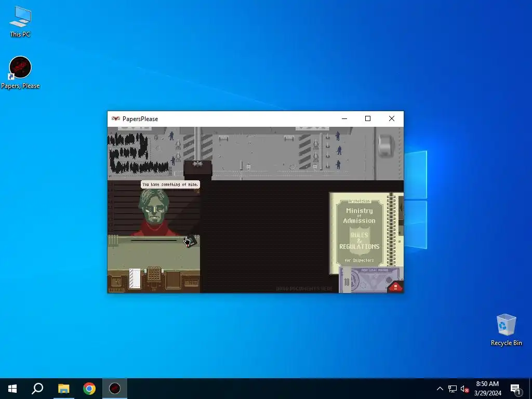
Task: Close the PapersPlease window
Action: pos(392,119)
